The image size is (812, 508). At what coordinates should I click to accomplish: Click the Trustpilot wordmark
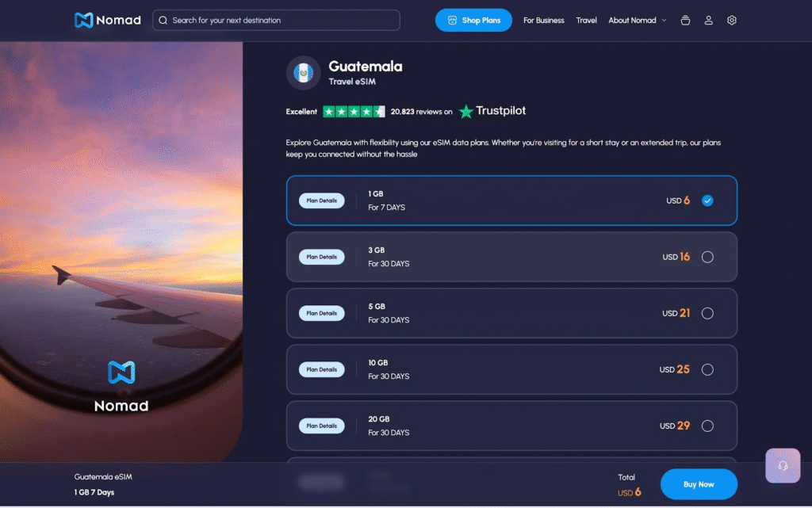501,111
